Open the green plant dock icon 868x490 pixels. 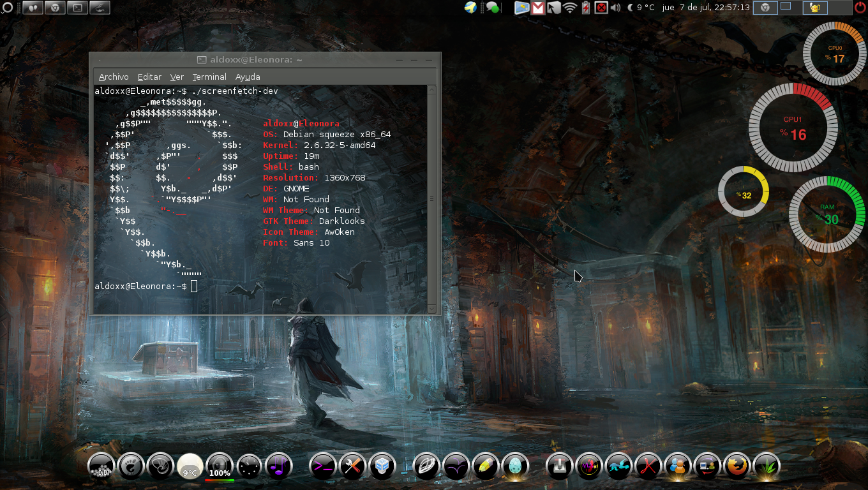766,466
